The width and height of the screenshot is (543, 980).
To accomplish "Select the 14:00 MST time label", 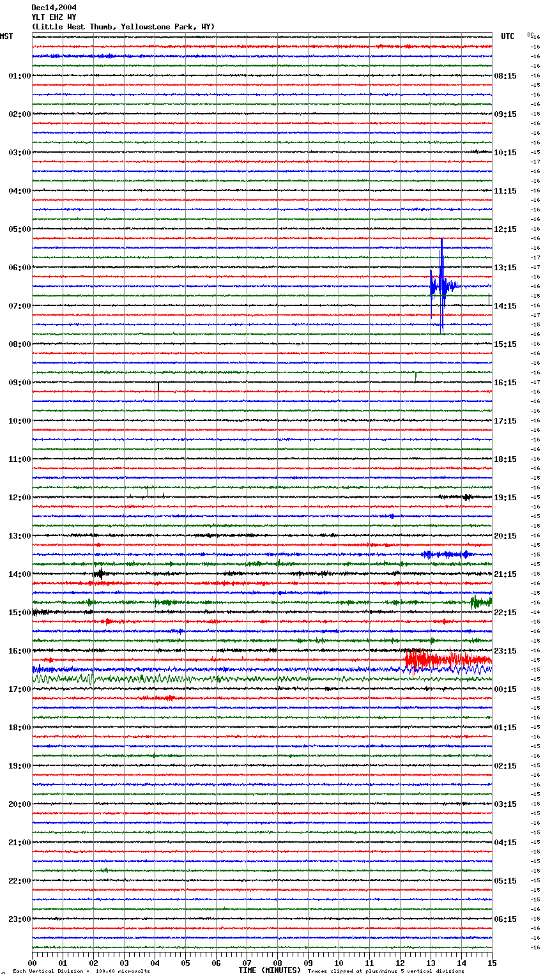I will [x=20, y=574].
